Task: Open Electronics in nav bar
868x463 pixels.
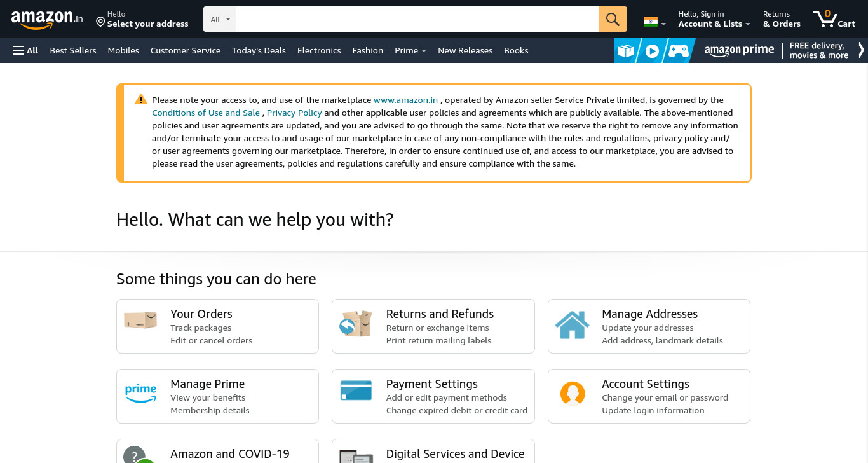Action: pyautogui.click(x=319, y=50)
